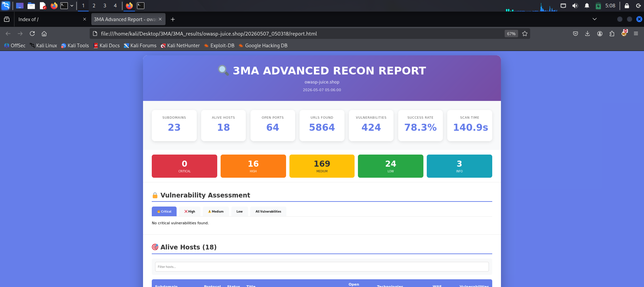Image resolution: width=644 pixels, height=287 pixels.
Task: Open the Downloads panel
Action: [x=588, y=34]
